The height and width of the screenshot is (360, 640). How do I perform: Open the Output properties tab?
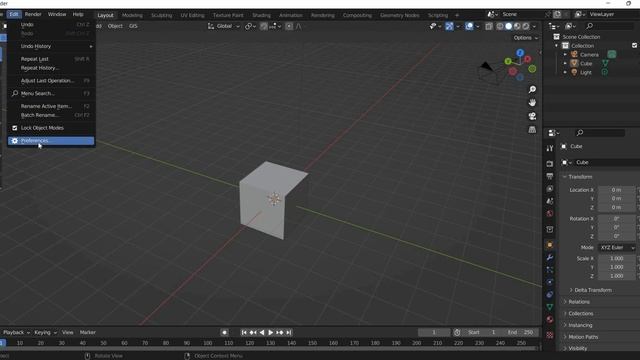(550, 176)
